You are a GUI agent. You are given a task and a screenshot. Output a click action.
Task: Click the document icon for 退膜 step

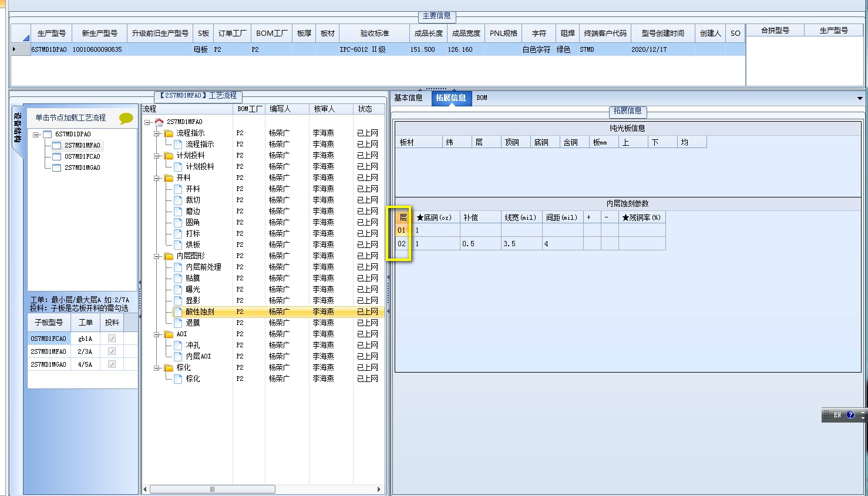point(178,323)
